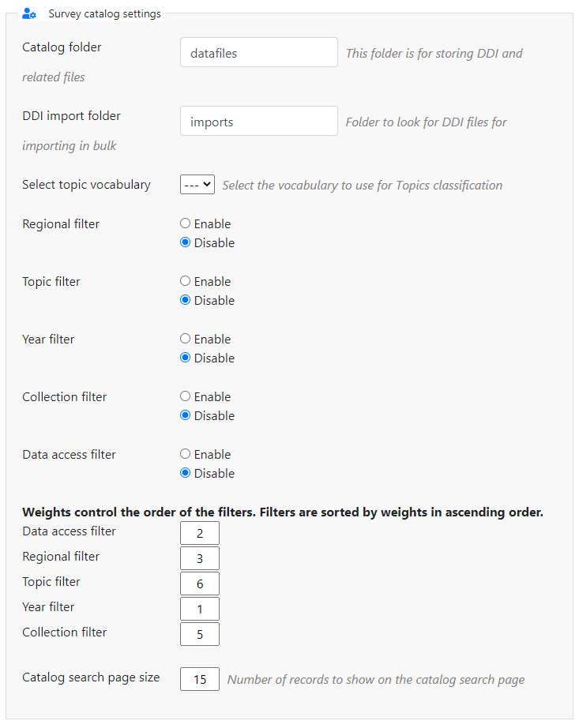Select Disable for Data access filter
Viewport: 579px width, 728px height.
[186, 473]
